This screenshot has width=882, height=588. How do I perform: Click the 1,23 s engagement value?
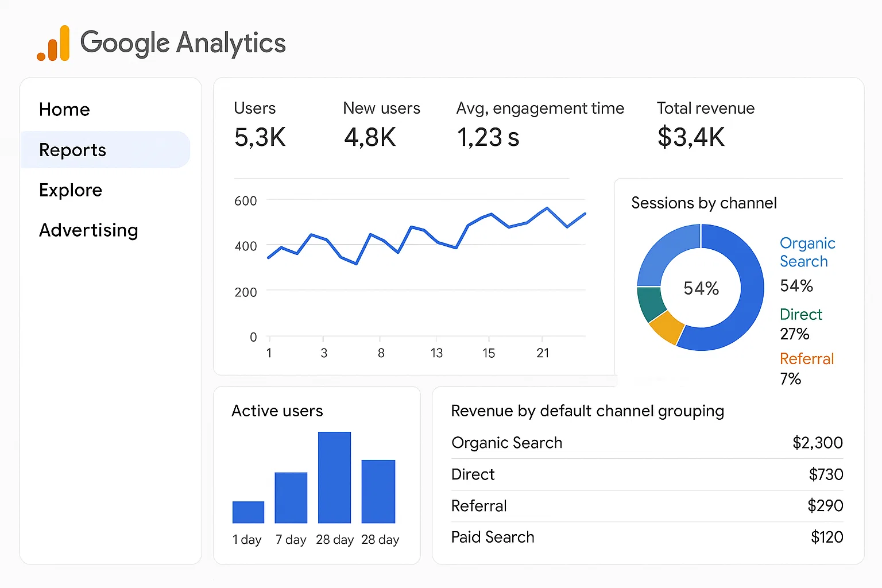pos(488,137)
